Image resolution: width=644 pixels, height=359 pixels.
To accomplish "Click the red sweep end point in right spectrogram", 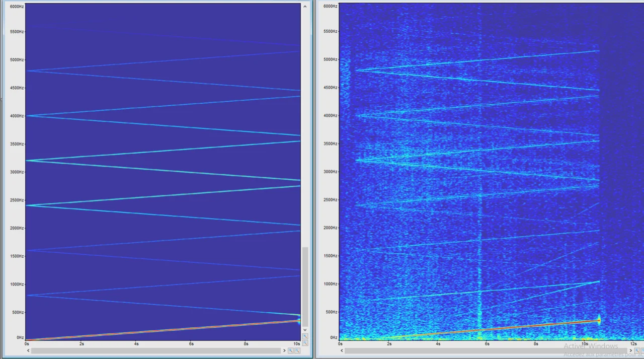I will [x=599, y=320].
